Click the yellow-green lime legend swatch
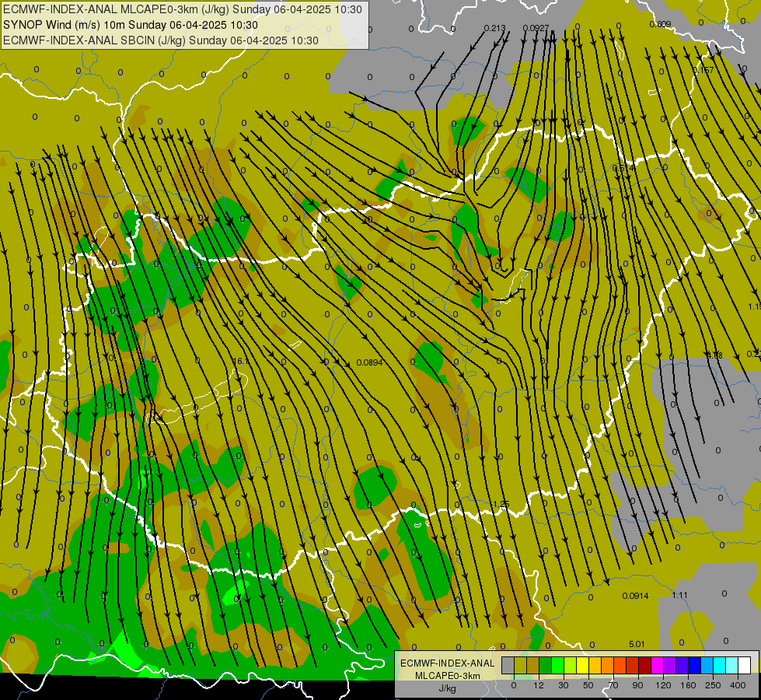Screen dimensions: 761x700 tap(571, 665)
